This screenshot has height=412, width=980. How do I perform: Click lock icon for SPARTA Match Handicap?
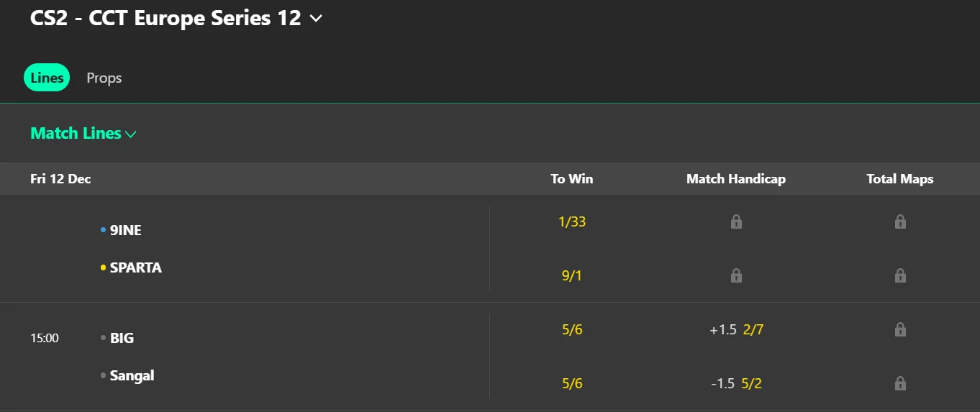(736, 275)
